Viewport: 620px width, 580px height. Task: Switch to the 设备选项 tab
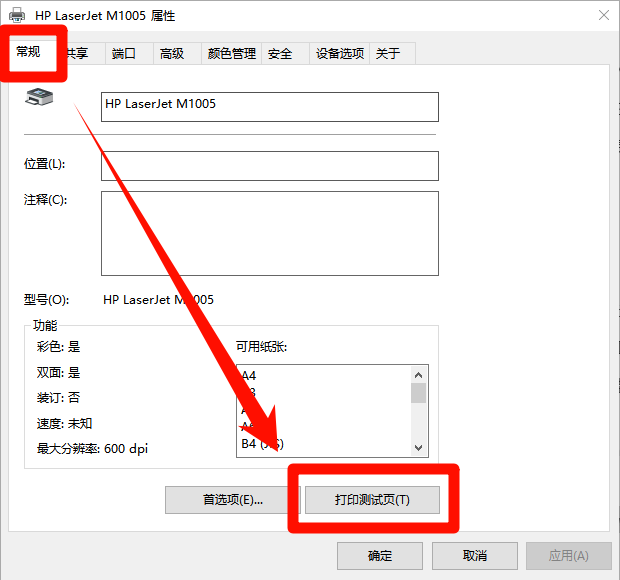(340, 54)
